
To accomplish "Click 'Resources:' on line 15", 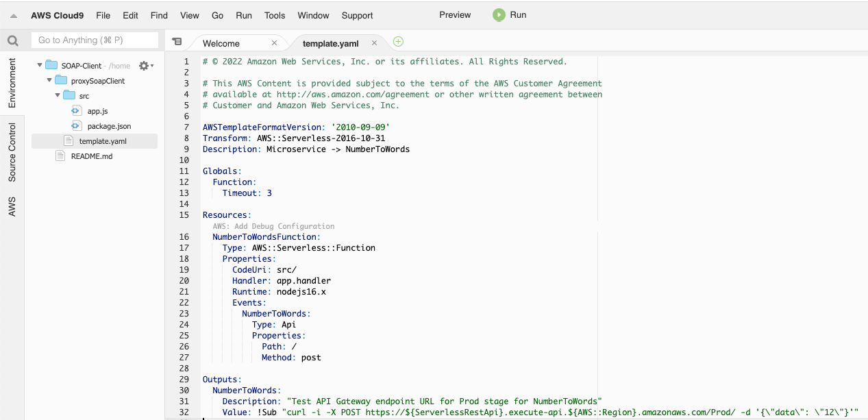I will (227, 215).
